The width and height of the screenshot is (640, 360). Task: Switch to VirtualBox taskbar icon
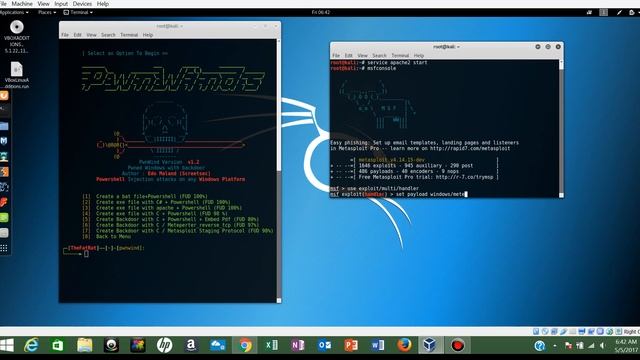430,345
